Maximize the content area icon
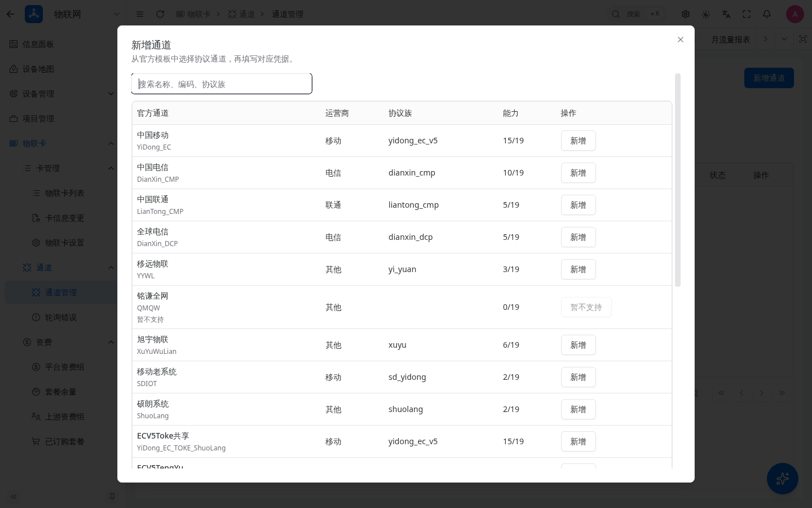This screenshot has height=508, width=812. click(803, 39)
